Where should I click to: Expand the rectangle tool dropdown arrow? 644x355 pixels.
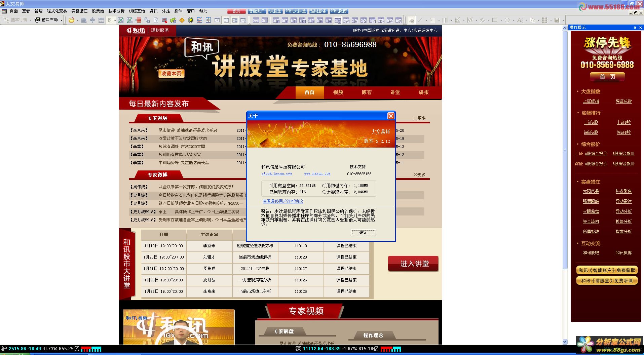pyautogui.click(x=501, y=20)
